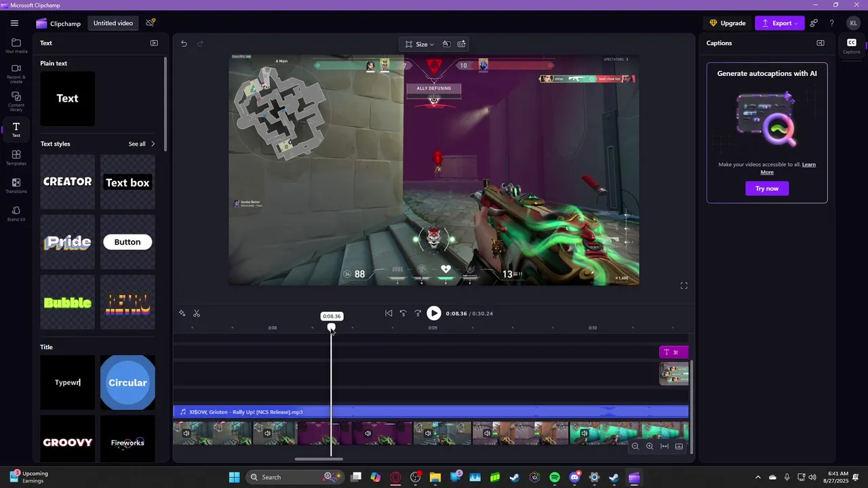Click the cloud sync-off status icon

pos(151,23)
